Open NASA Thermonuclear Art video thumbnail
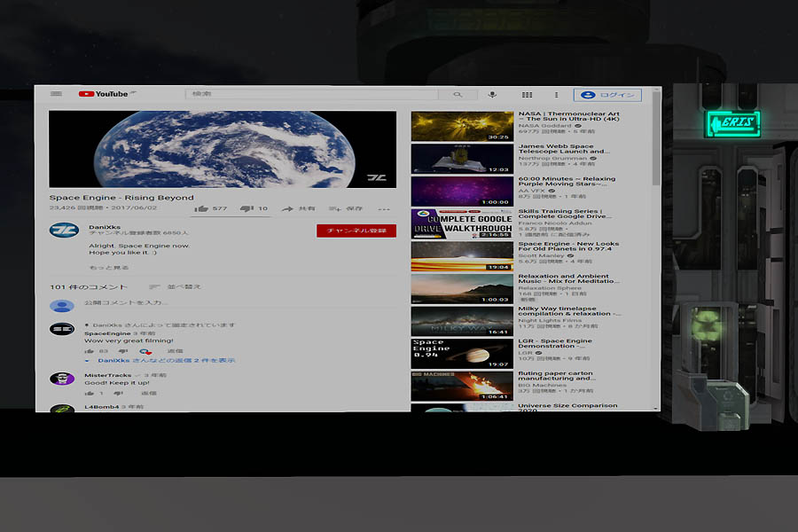798x532 pixels. (x=462, y=126)
